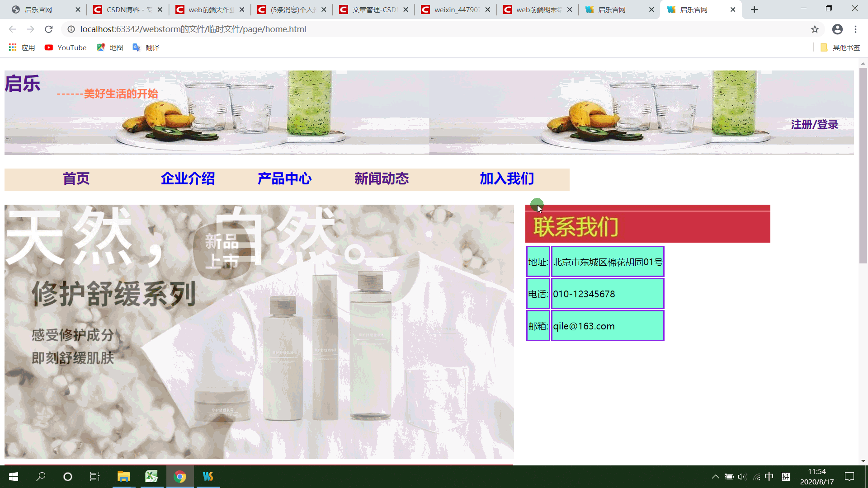
Task: Click the 产品中心 navigation tab
Action: click(x=284, y=178)
